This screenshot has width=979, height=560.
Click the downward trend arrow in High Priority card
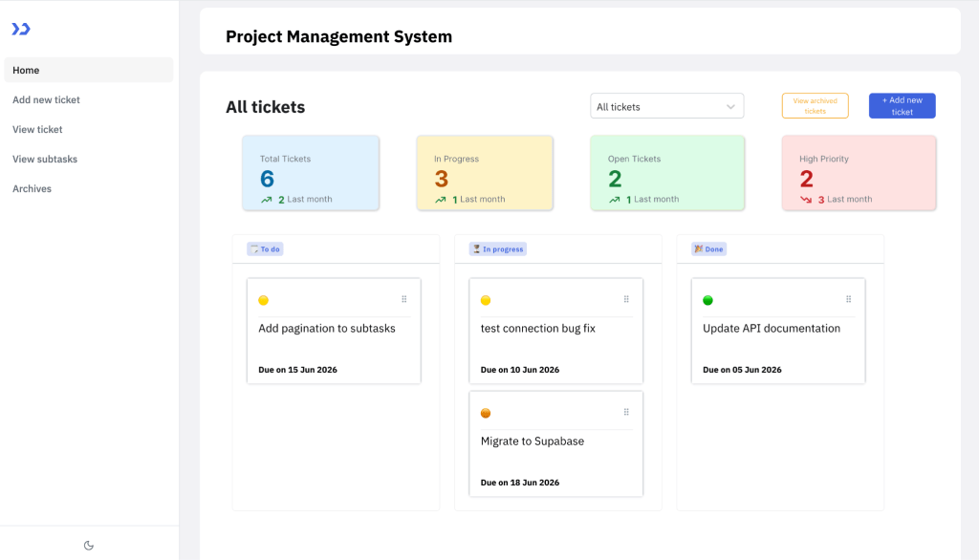pos(806,200)
